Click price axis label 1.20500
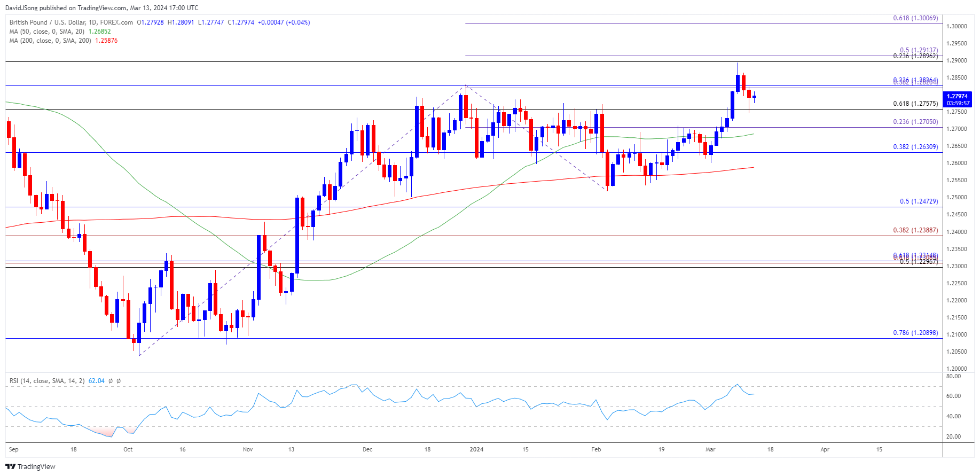The image size is (980, 476). 957,352
